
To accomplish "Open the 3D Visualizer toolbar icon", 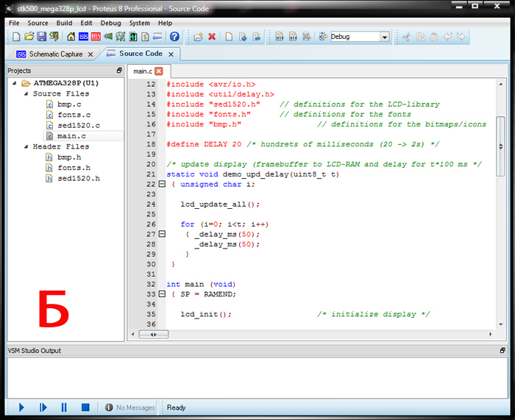I will [108, 37].
